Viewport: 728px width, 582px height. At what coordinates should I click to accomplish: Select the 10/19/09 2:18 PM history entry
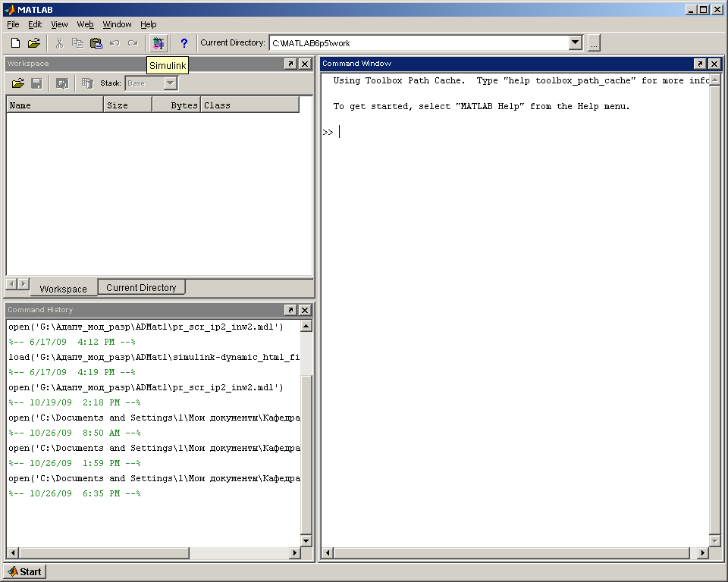pyautogui.click(x=74, y=402)
